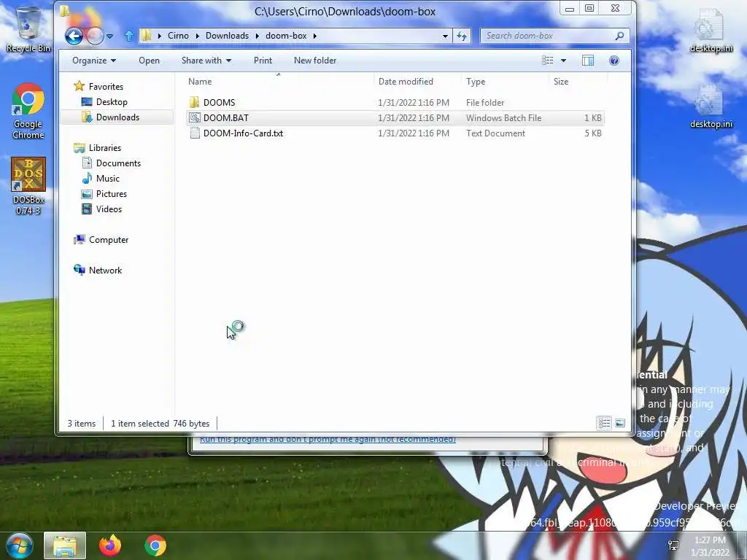Go back with the Back arrow button

click(74, 36)
